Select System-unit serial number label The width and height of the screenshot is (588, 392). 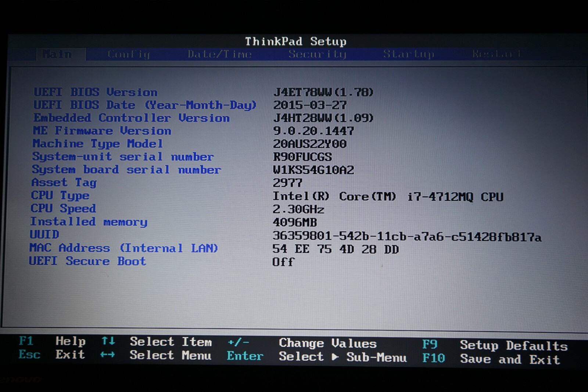tap(123, 157)
